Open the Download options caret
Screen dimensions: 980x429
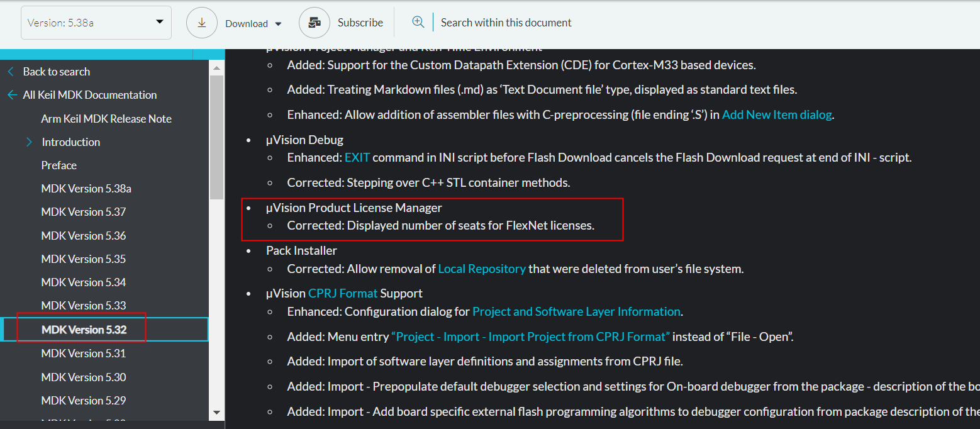click(x=278, y=24)
